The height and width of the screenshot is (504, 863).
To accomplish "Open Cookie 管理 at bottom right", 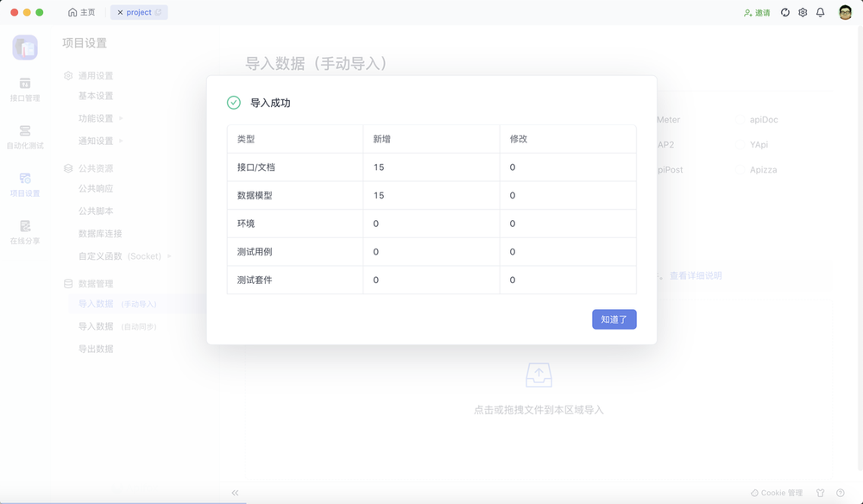I will pyautogui.click(x=776, y=492).
